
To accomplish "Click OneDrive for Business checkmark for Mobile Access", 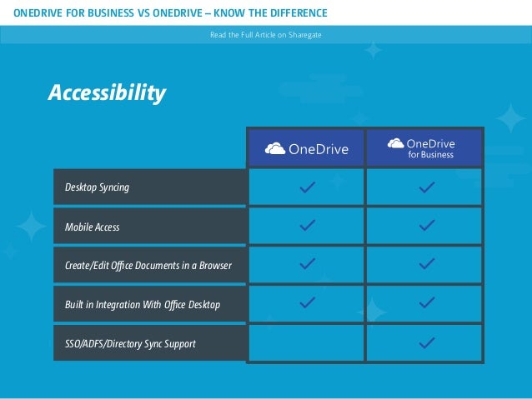I will pos(427,226).
